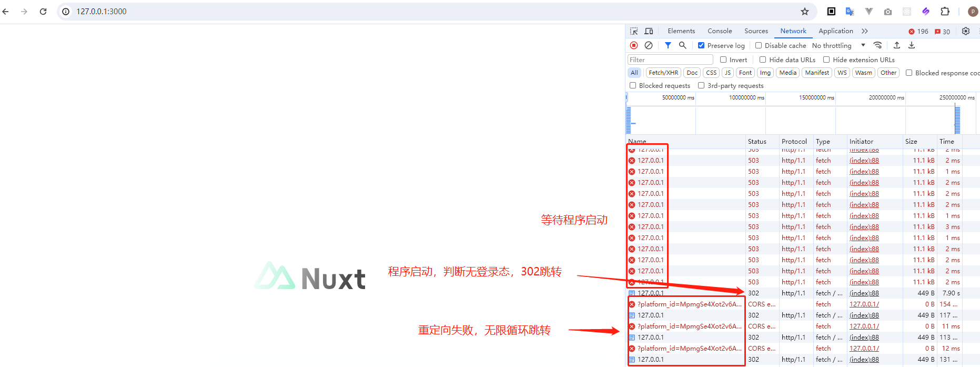The width and height of the screenshot is (980, 367).
Task: Activate the inspect element picker
Action: click(x=634, y=31)
